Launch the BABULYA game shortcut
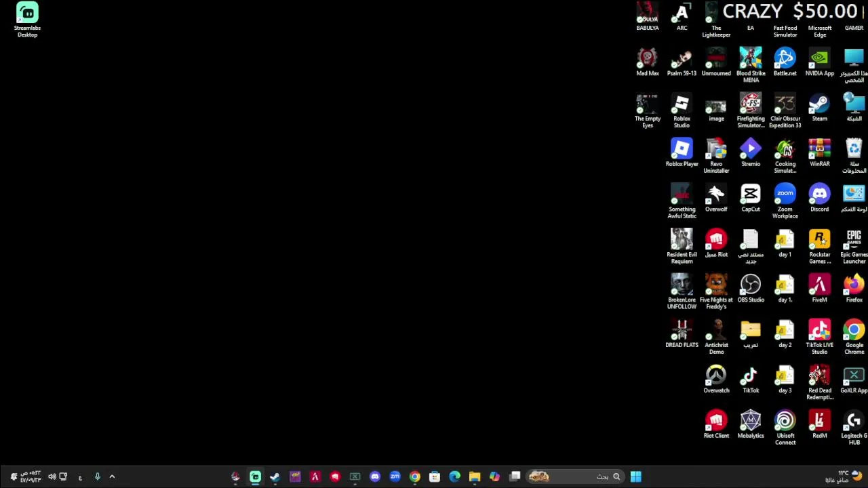 (647, 16)
